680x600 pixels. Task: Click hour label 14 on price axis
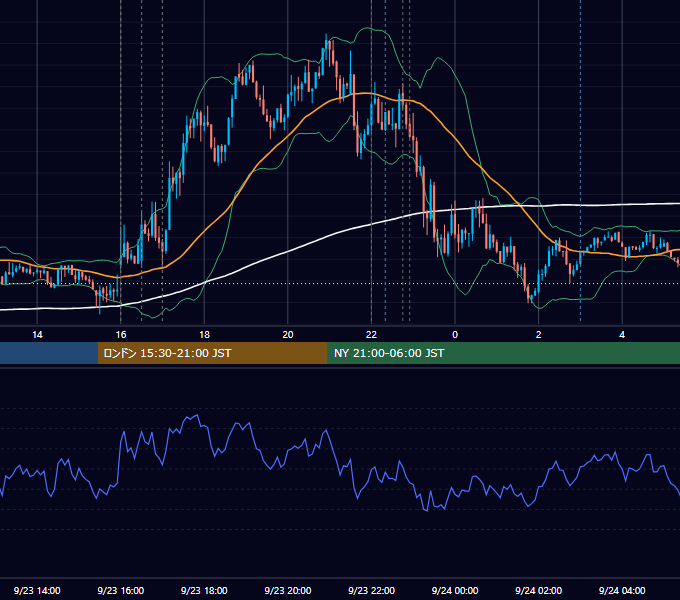coord(37,335)
